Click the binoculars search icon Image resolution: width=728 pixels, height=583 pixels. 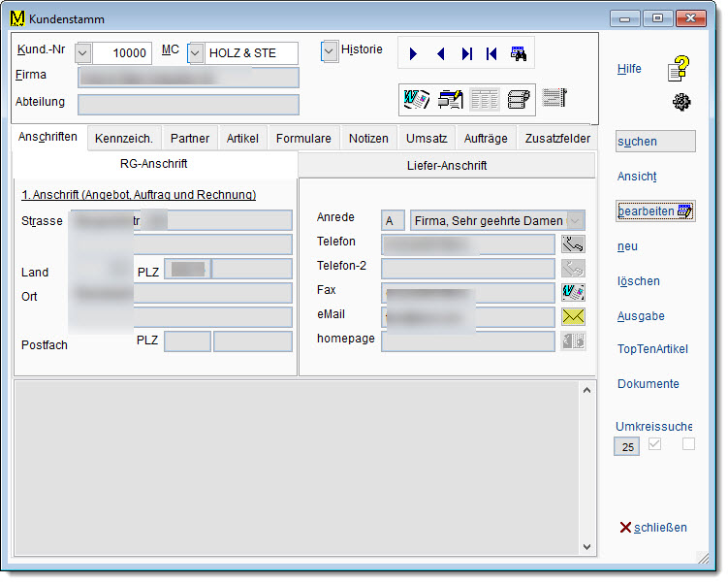[x=518, y=54]
